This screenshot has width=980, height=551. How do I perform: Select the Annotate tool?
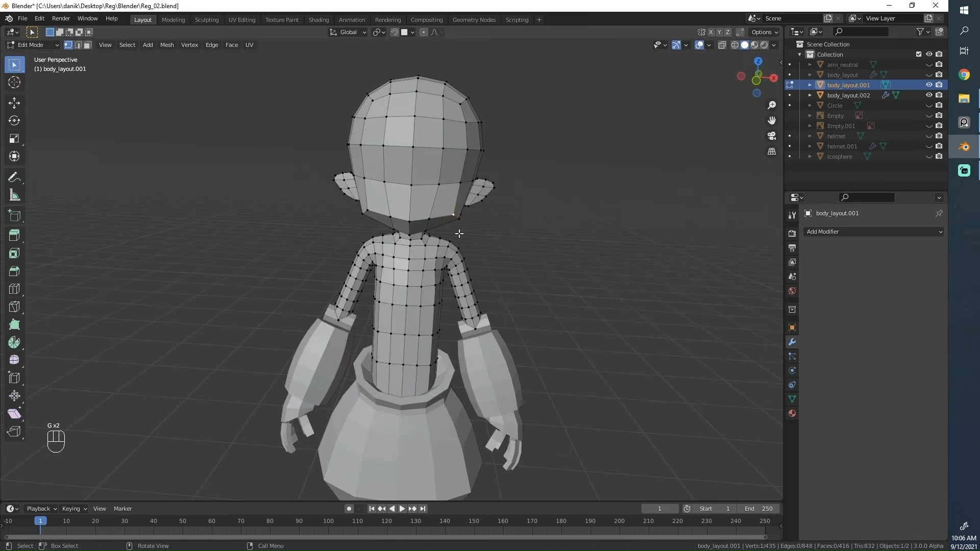click(x=14, y=177)
